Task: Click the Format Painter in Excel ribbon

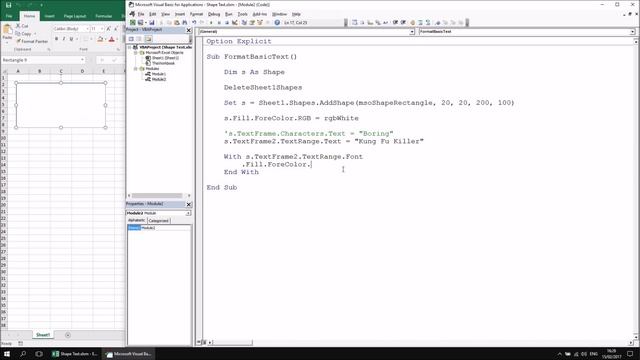Action: 32,41
